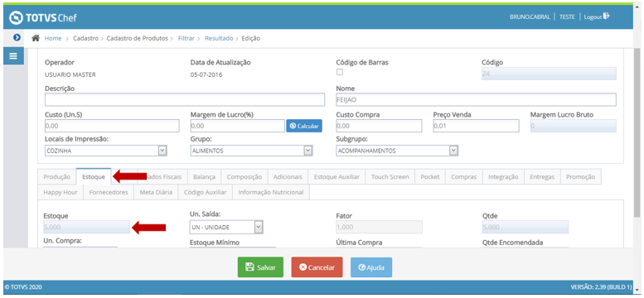Click the Cadastro de Produtos breadcrumb text
The height and width of the screenshot is (298, 644).
coord(138,38)
